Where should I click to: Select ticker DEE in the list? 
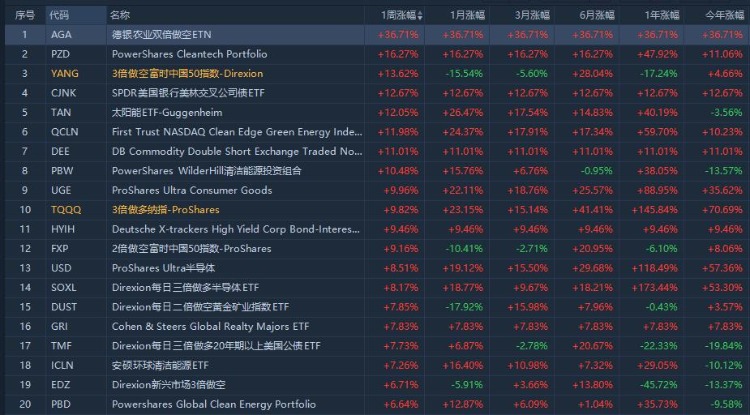(60, 151)
